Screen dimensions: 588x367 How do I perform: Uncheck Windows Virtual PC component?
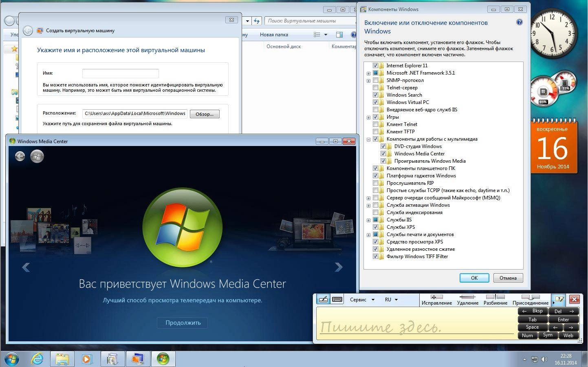tap(376, 102)
